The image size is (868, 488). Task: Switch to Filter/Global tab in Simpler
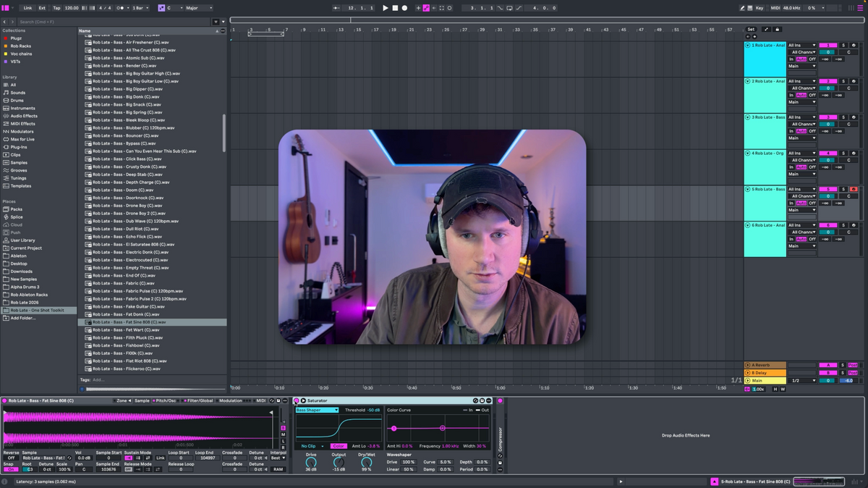coord(198,400)
